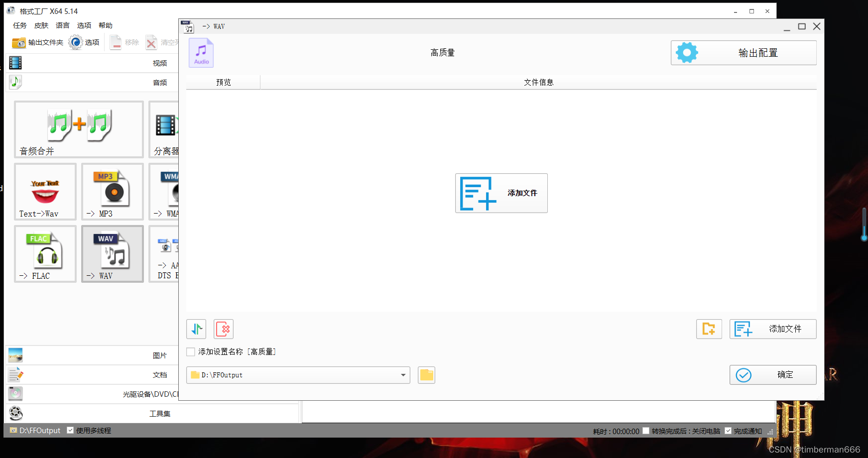The width and height of the screenshot is (868, 458).
Task: Click the 耗时 : 00:00:00 elapsed time text
Action: click(x=616, y=432)
